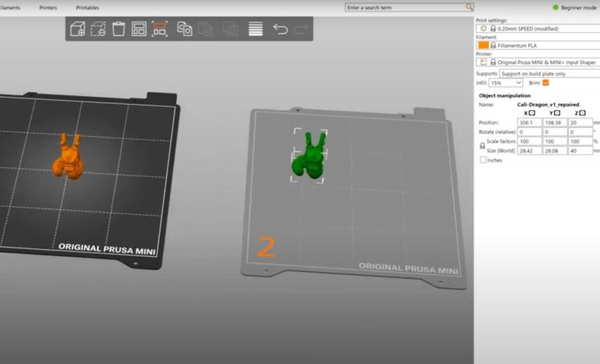Toggle the scale factors lock icon

pos(482,145)
